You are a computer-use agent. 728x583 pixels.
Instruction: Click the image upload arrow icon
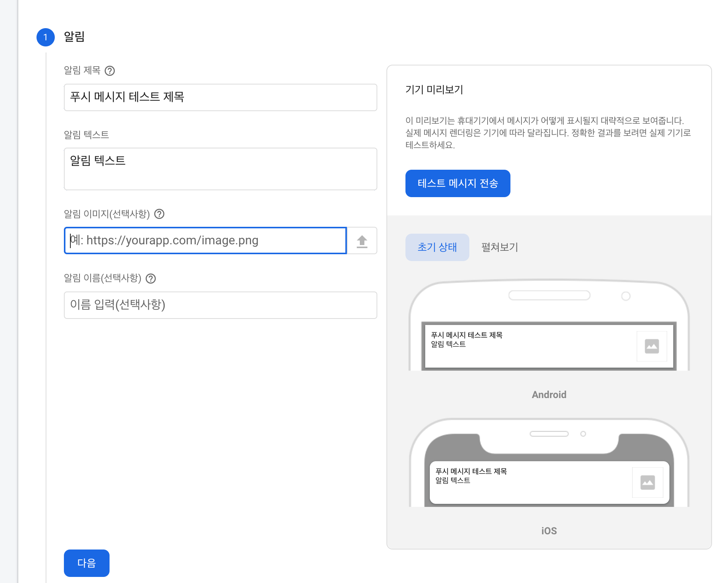(x=362, y=241)
